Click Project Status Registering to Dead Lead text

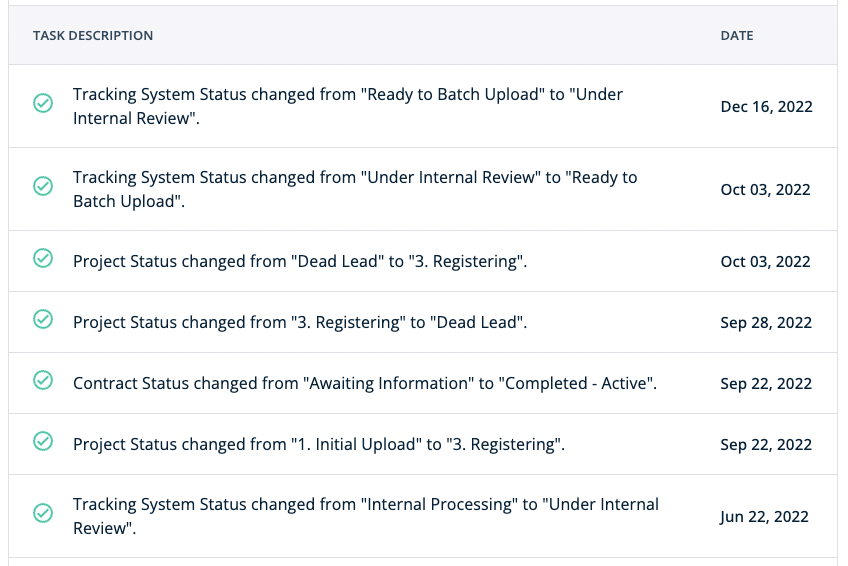tap(300, 323)
